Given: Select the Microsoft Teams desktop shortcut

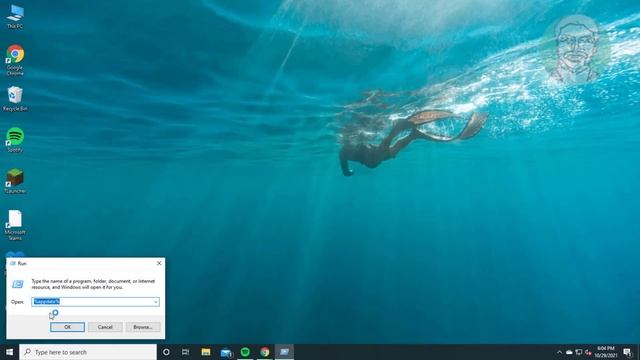Looking at the screenshot, I should [15, 225].
